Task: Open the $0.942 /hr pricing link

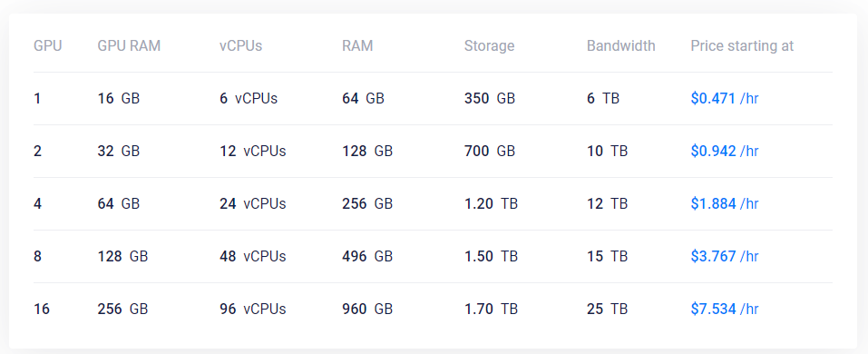Action: click(x=724, y=152)
